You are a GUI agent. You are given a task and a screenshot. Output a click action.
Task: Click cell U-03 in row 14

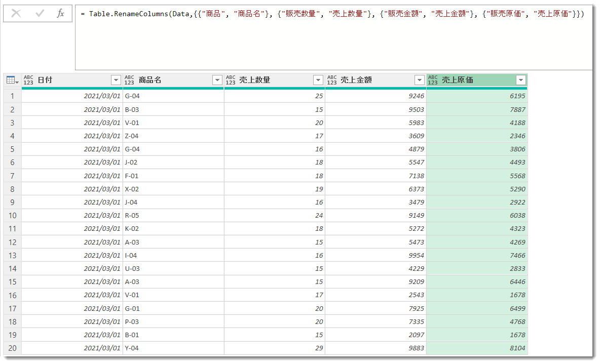click(173, 268)
